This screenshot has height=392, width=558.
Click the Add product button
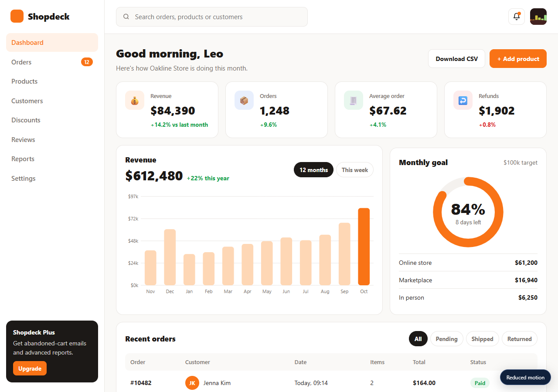click(x=518, y=59)
